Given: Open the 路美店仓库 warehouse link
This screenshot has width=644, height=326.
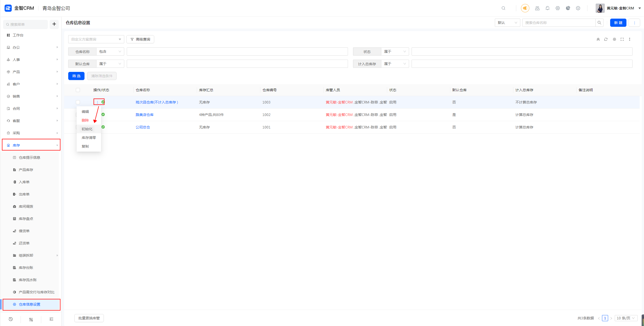Looking at the screenshot, I should [x=145, y=115].
